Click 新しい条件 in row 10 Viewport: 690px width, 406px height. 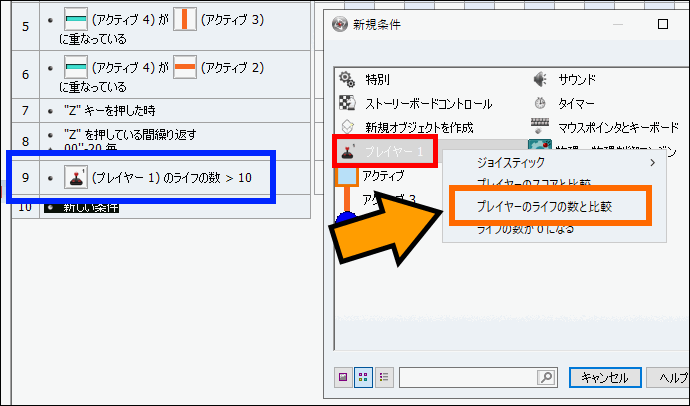(x=91, y=207)
